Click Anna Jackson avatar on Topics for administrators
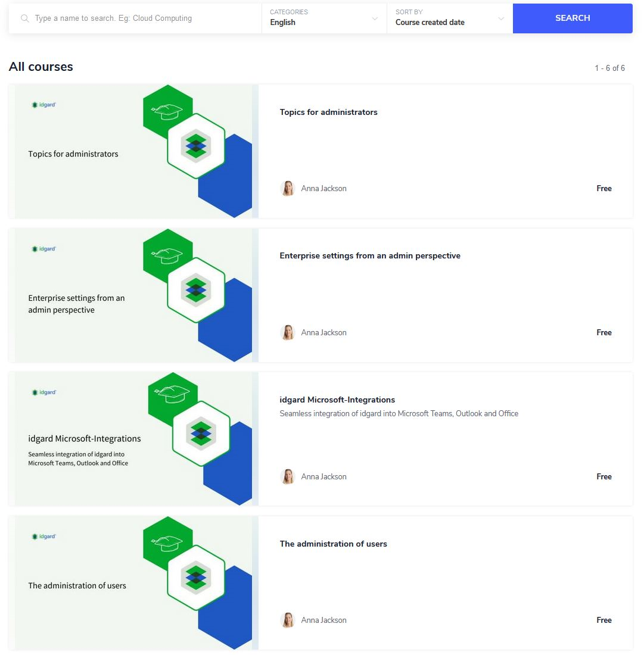644x655 pixels. coord(288,188)
